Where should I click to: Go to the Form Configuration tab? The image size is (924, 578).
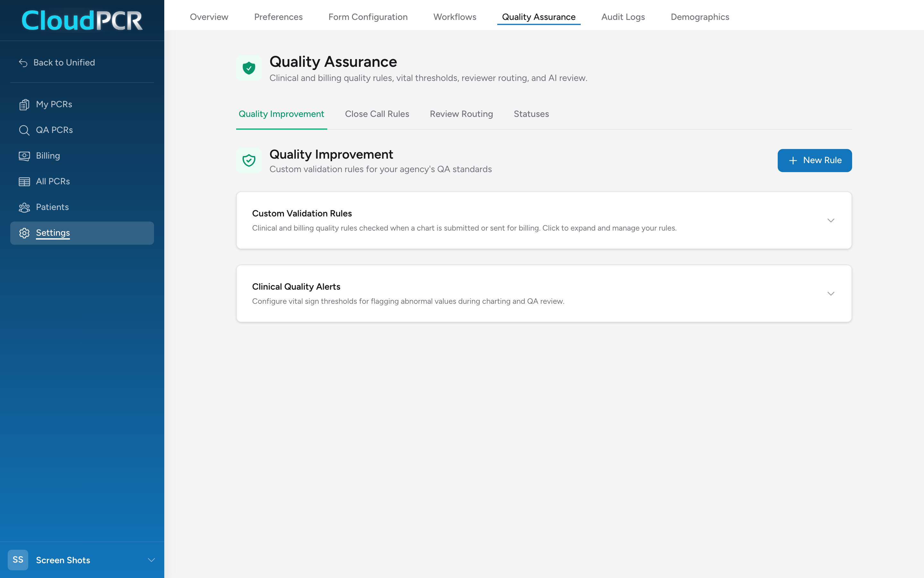click(x=368, y=17)
